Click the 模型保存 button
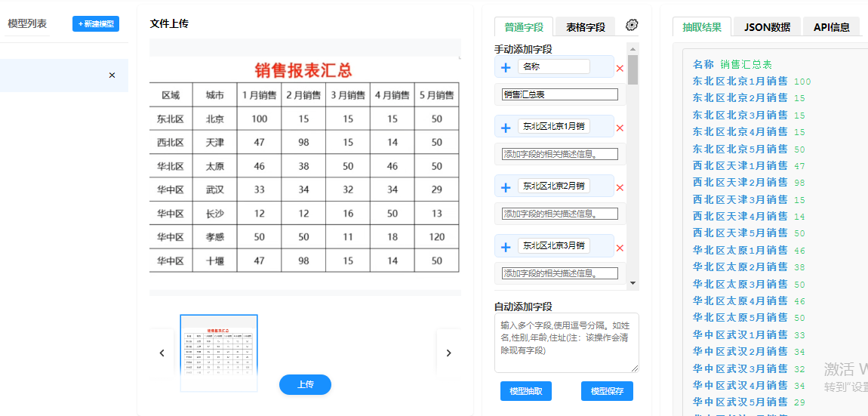The image size is (868, 416). coord(607,391)
